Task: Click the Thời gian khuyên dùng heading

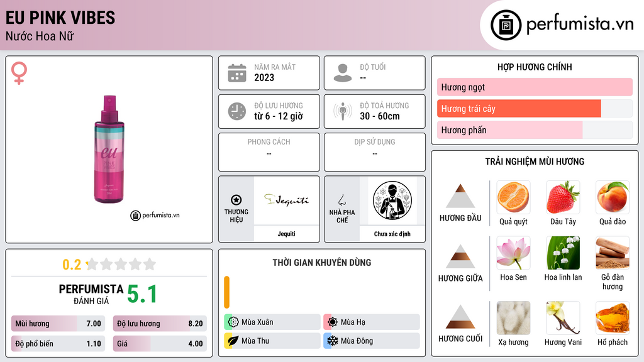Action: (x=322, y=263)
